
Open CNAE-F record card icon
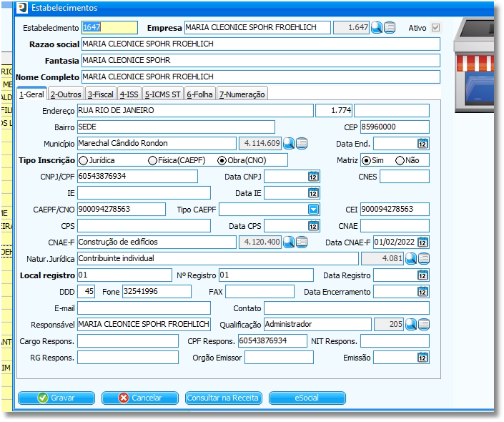(x=302, y=242)
